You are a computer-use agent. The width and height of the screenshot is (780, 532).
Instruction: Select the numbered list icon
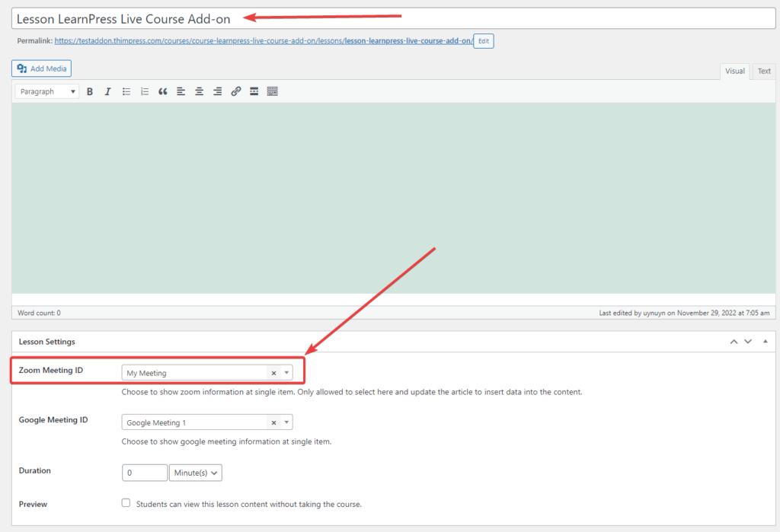tap(144, 91)
